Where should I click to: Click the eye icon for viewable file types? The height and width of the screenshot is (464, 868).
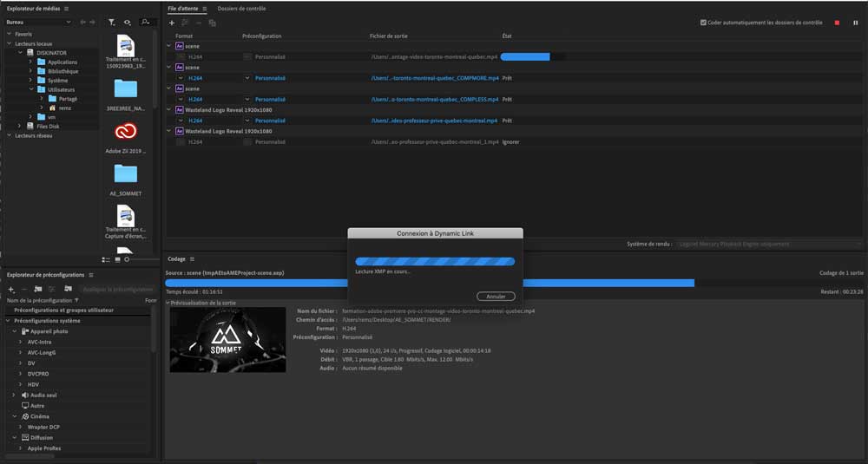click(x=128, y=23)
